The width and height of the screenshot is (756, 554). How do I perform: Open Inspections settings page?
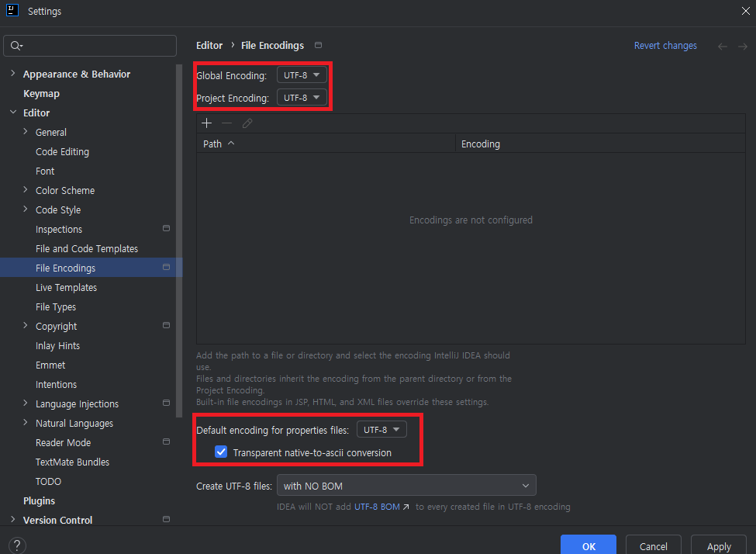(x=59, y=229)
